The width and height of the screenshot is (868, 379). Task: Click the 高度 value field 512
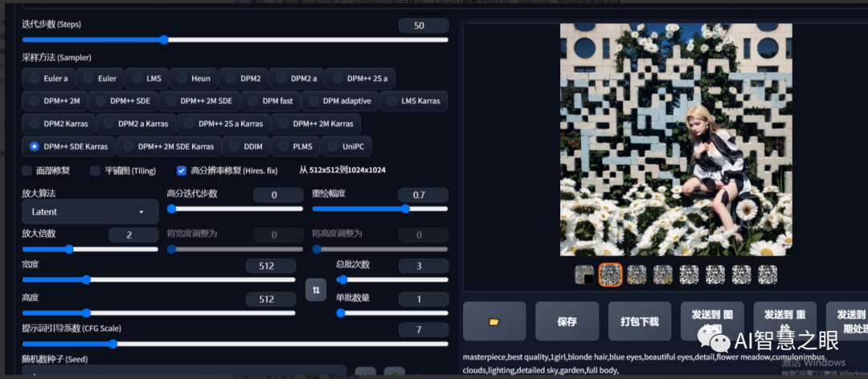(x=271, y=300)
